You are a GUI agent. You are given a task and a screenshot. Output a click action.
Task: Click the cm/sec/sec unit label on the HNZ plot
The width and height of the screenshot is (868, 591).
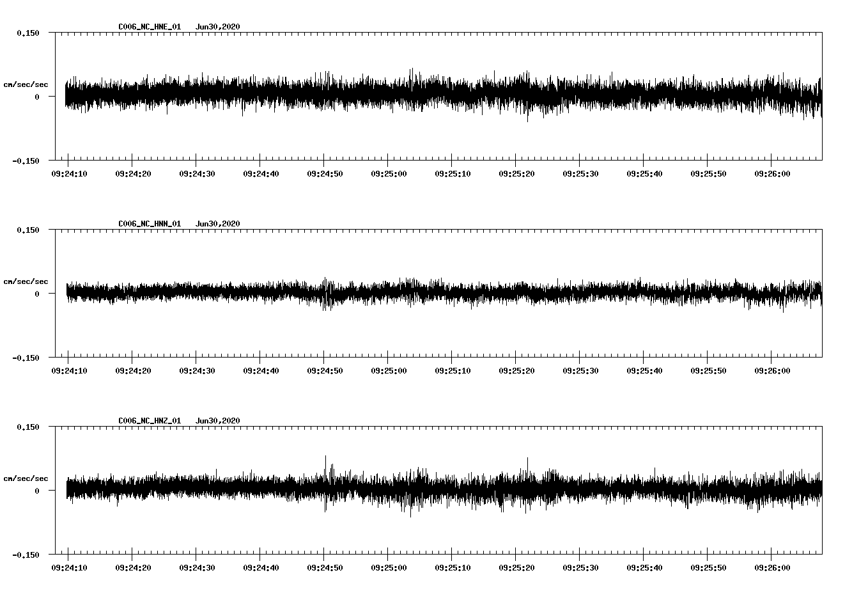[26, 478]
